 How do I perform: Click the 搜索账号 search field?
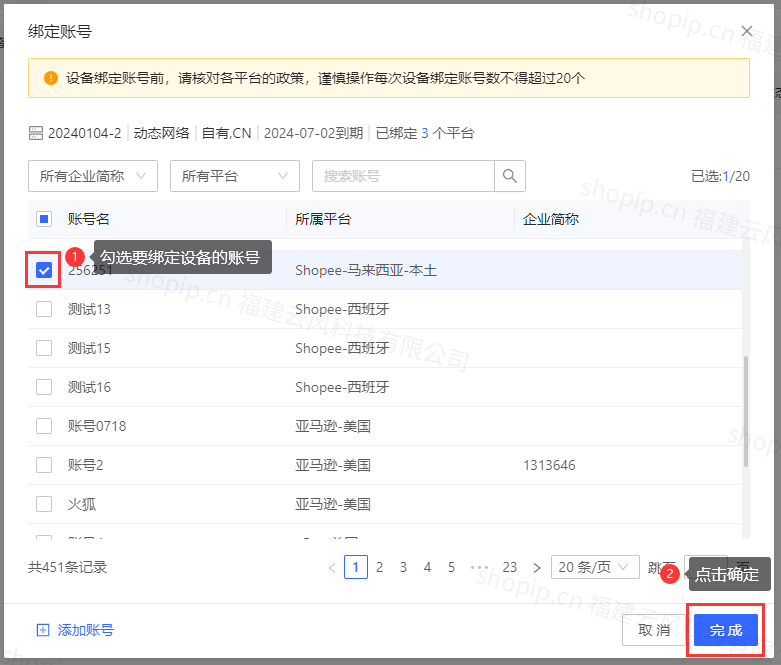pyautogui.click(x=403, y=176)
